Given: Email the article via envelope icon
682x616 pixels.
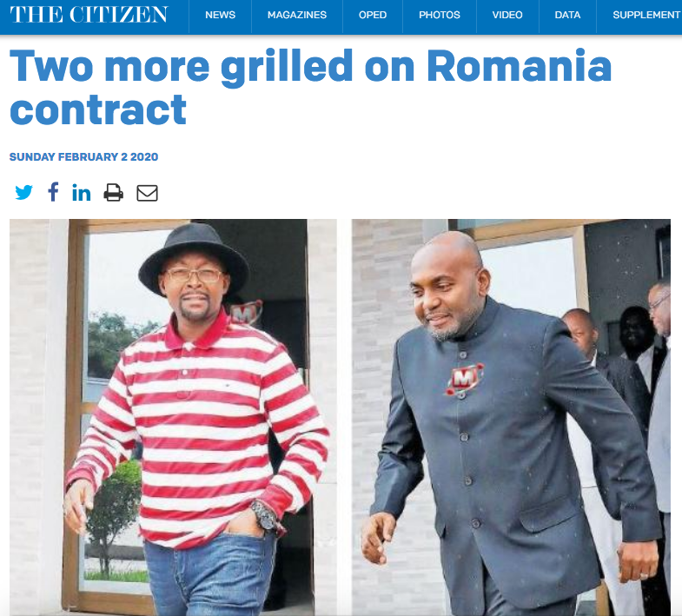Looking at the screenshot, I should coord(148,193).
